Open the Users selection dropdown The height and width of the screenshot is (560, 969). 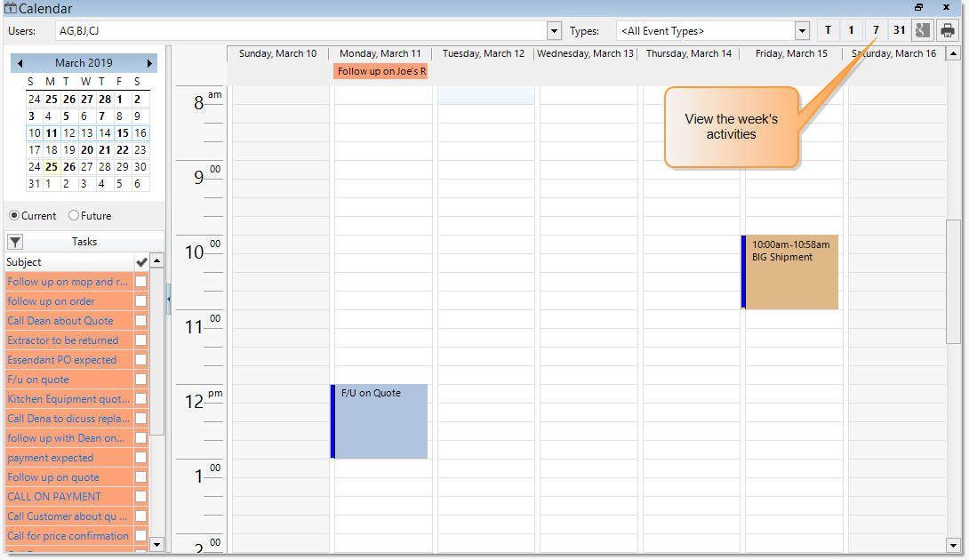pos(553,30)
